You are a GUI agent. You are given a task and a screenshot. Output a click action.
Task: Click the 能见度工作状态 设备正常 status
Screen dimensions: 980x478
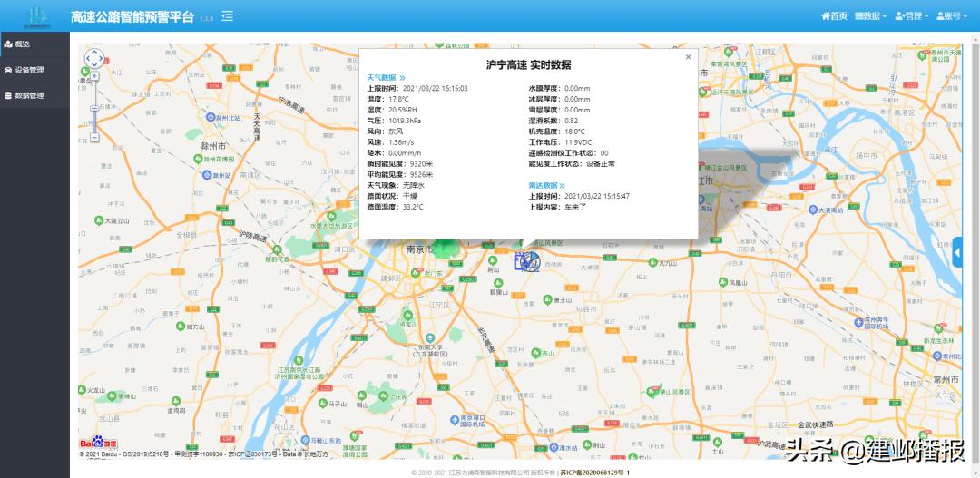572,163
